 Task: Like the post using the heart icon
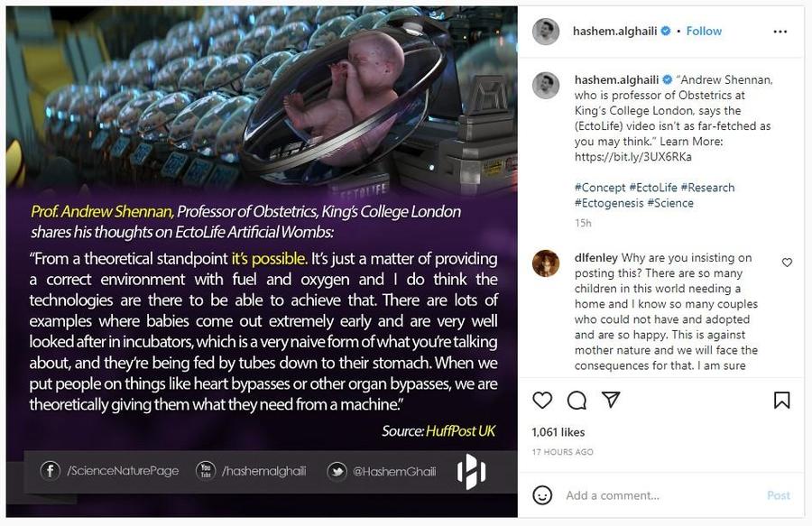tap(542, 400)
